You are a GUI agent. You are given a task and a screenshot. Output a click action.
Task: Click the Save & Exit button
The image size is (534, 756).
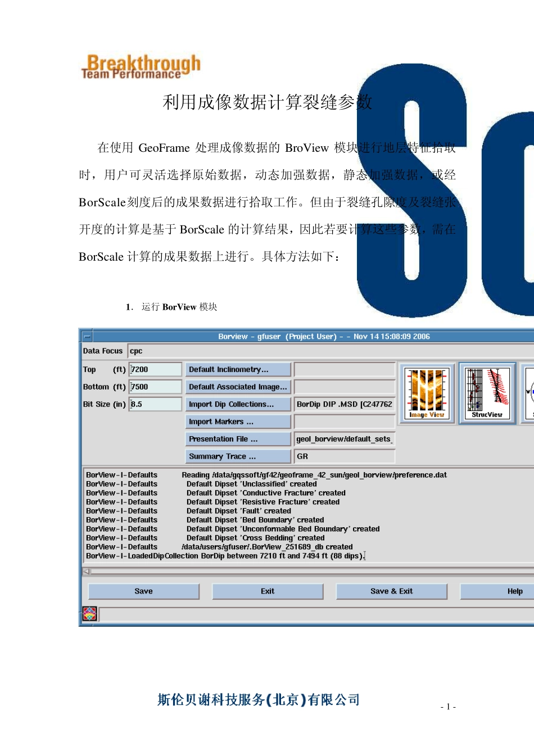392,591
